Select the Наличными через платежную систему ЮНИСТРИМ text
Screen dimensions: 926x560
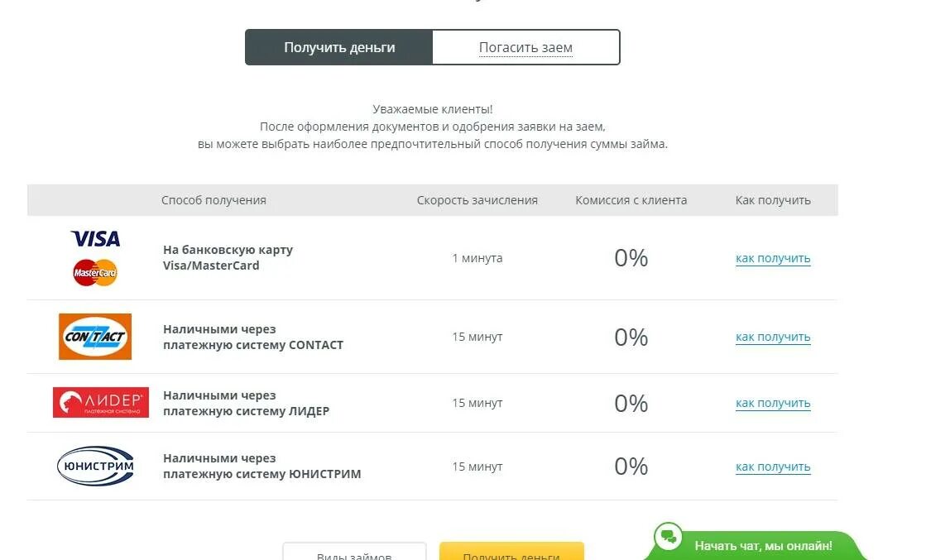coord(261,467)
